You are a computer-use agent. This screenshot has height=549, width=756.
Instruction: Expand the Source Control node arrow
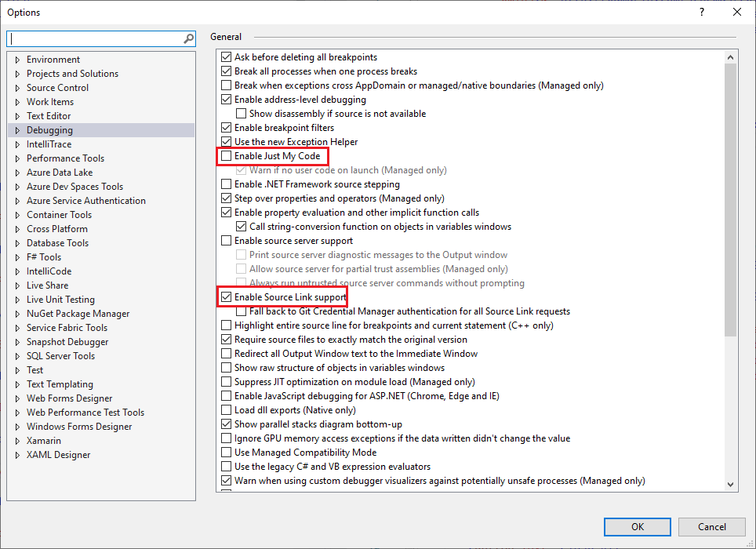point(18,88)
